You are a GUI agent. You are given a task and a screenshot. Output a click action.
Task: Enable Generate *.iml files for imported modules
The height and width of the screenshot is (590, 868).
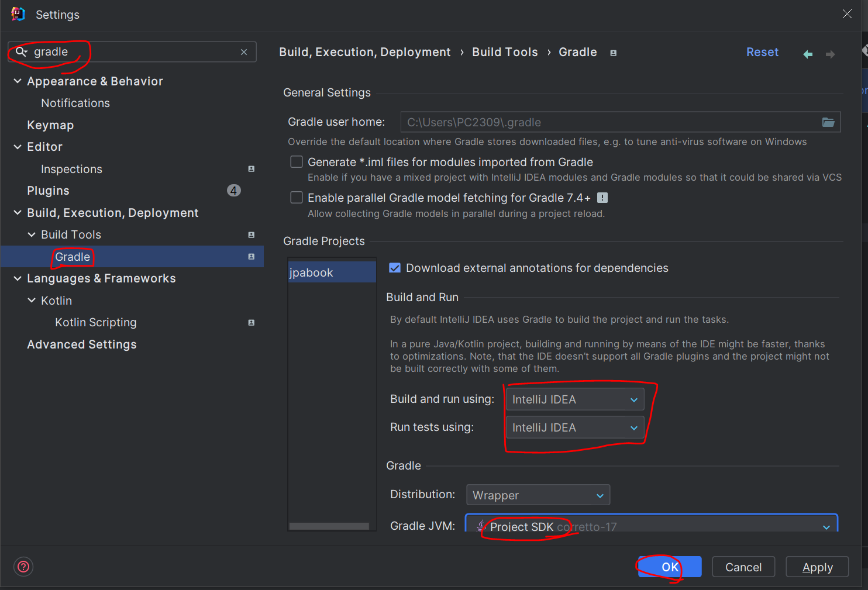pyautogui.click(x=297, y=162)
